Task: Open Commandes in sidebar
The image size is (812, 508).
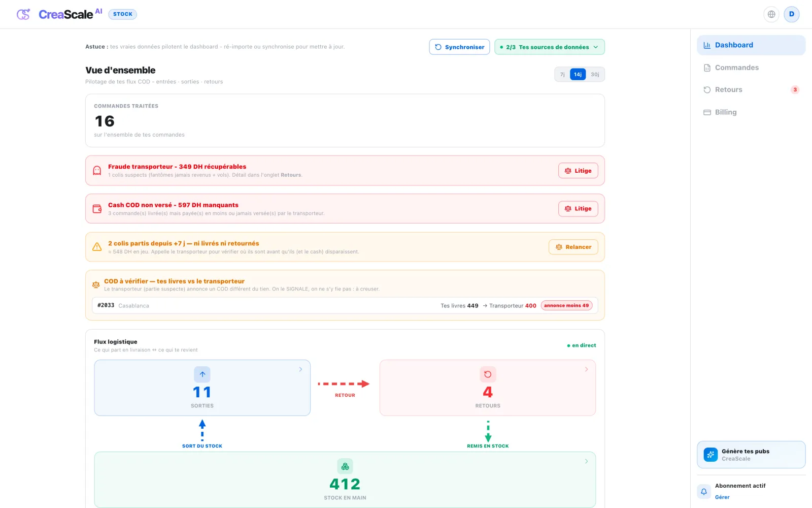Action: tap(751, 68)
